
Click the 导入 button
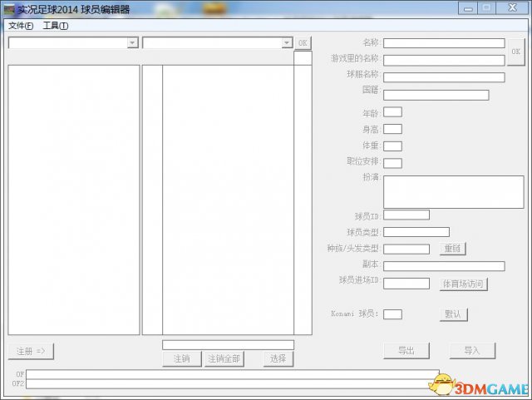[472, 350]
